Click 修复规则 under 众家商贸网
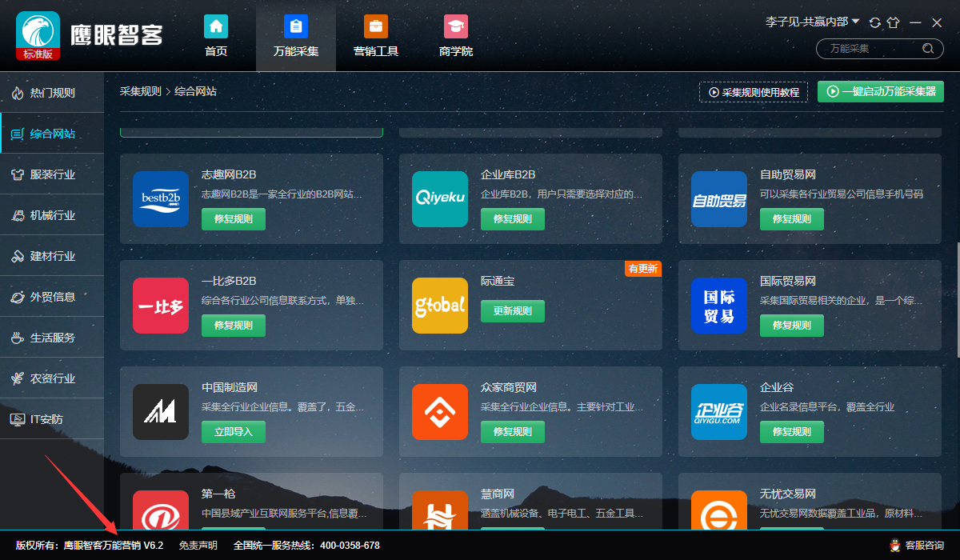Screen dimensions: 960x560 (x=513, y=432)
